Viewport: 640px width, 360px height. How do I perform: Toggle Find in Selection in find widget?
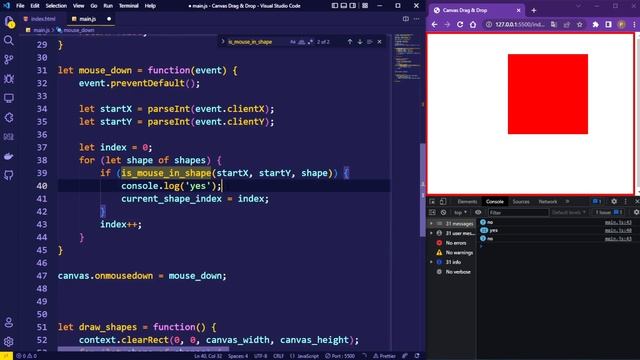(x=369, y=42)
